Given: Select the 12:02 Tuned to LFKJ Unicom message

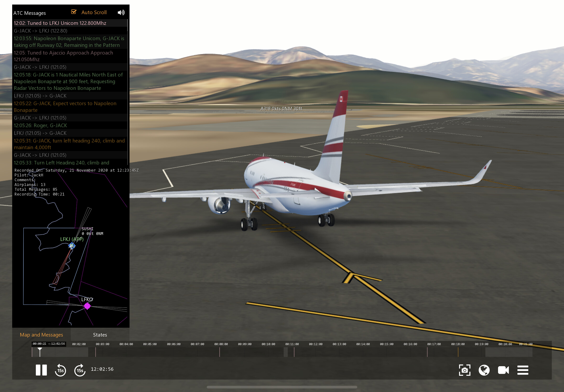Looking at the screenshot, I should tap(60, 23).
